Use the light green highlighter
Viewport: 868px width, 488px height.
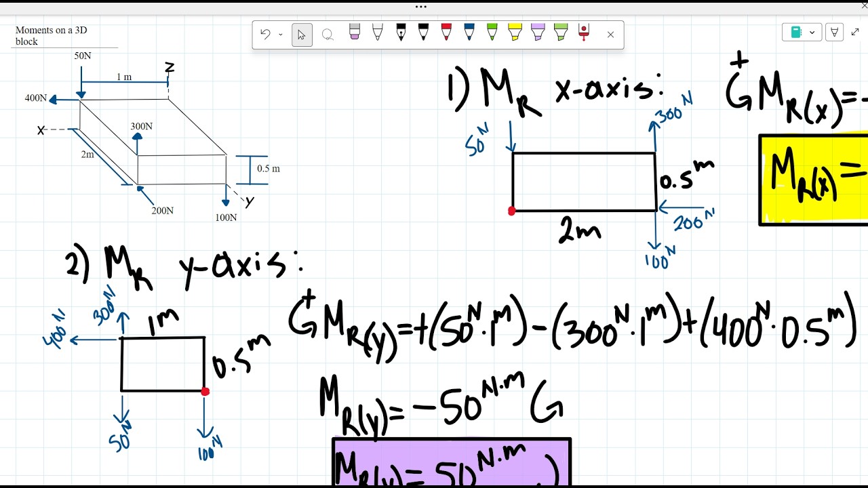tap(561, 33)
